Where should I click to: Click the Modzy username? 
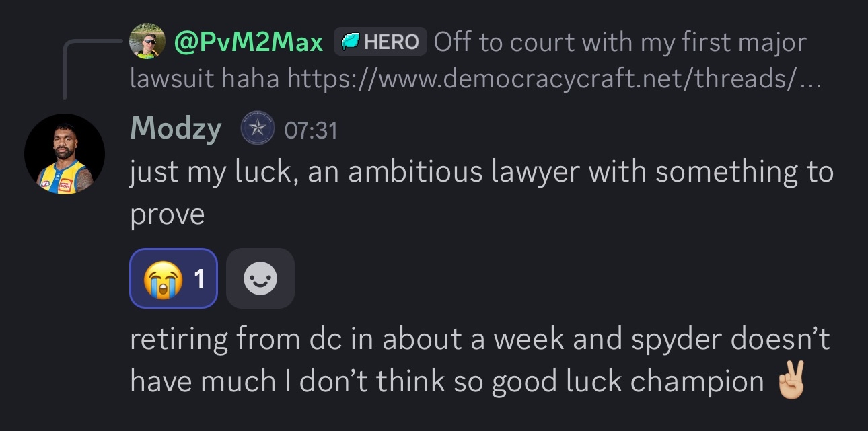click(176, 129)
